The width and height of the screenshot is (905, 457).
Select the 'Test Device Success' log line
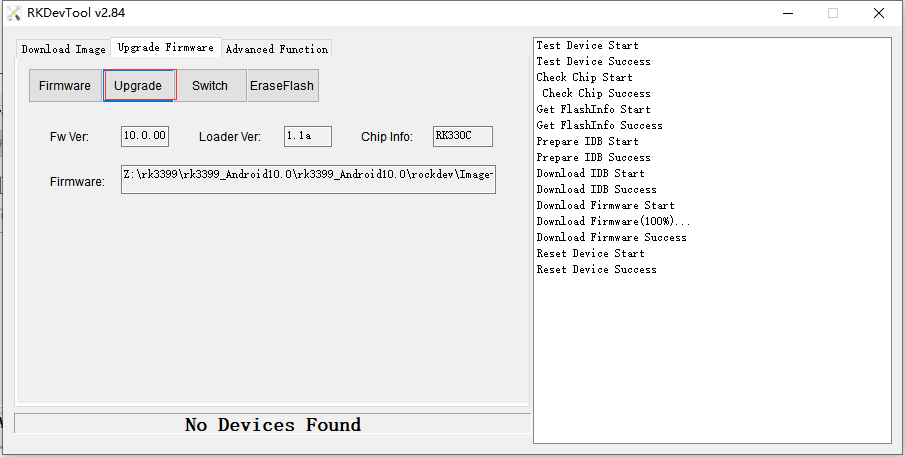pyautogui.click(x=593, y=61)
